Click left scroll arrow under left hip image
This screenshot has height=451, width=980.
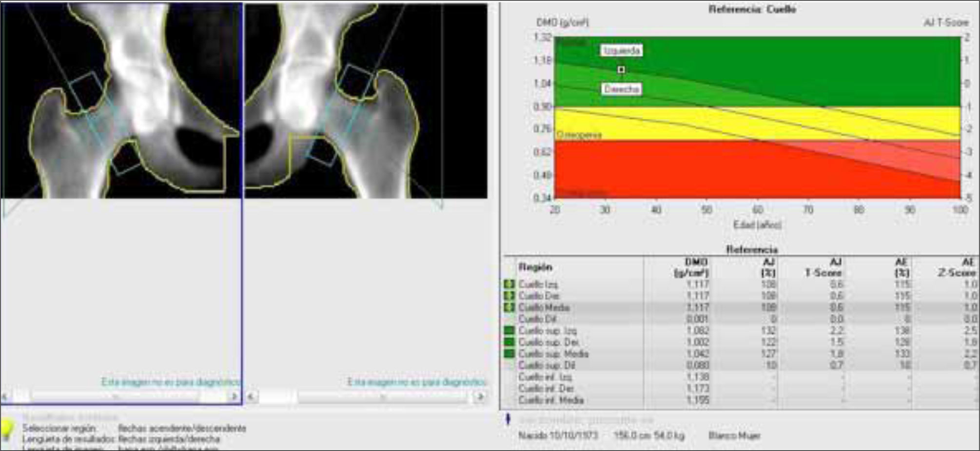(6, 397)
